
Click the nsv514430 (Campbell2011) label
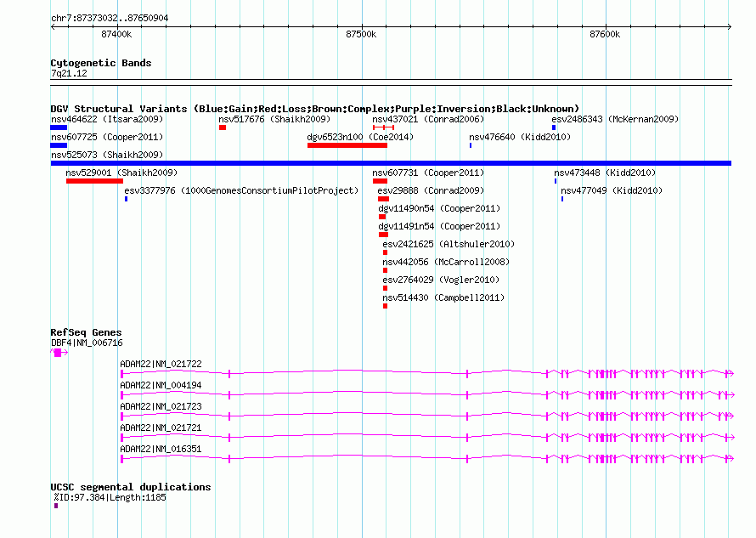[443, 297]
